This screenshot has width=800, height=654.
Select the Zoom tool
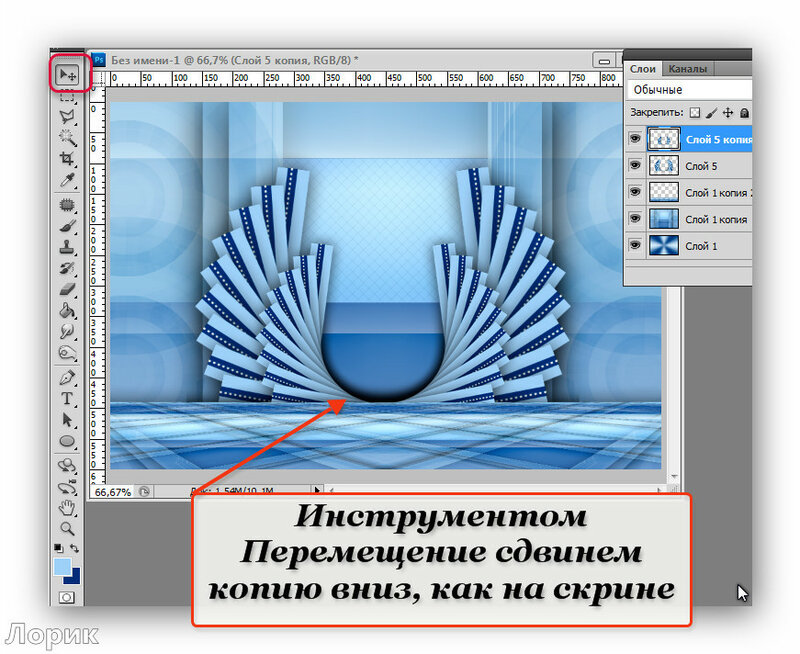coord(67,529)
